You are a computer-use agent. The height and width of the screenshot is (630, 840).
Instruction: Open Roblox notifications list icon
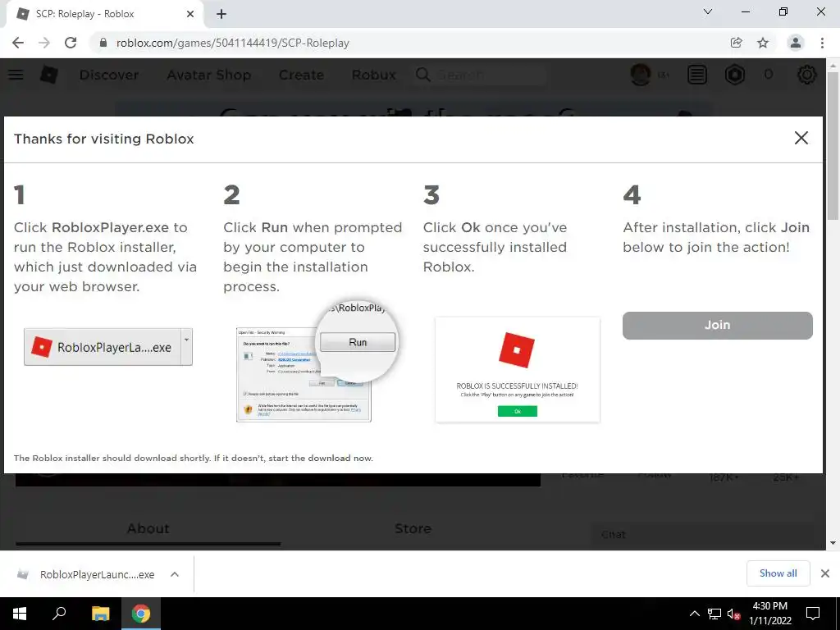coord(697,75)
